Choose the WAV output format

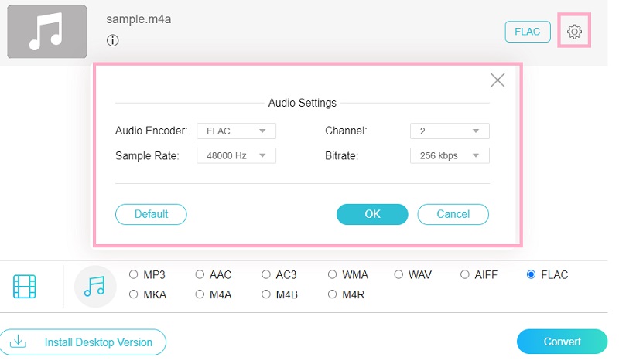399,274
